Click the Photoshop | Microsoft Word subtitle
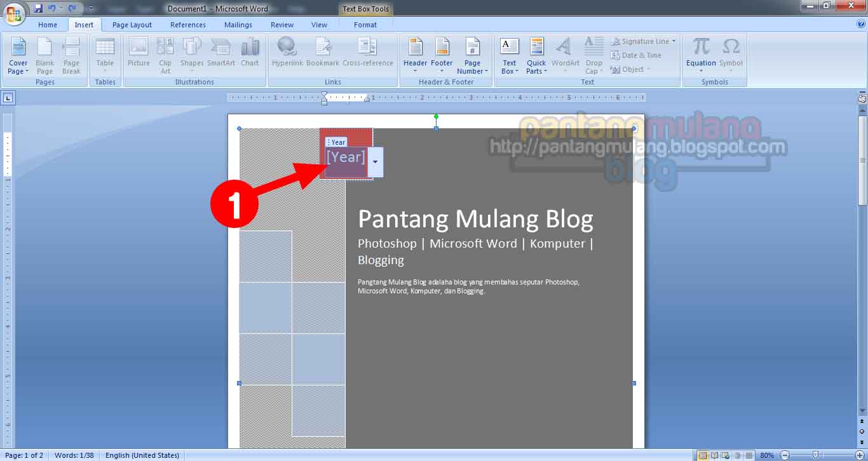This screenshot has height=461, width=868. point(475,251)
